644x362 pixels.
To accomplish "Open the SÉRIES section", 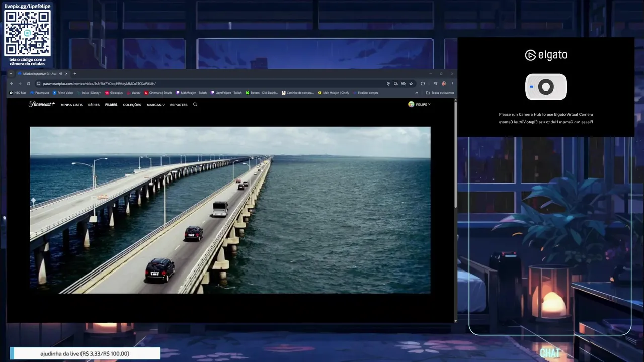I will 94,105.
